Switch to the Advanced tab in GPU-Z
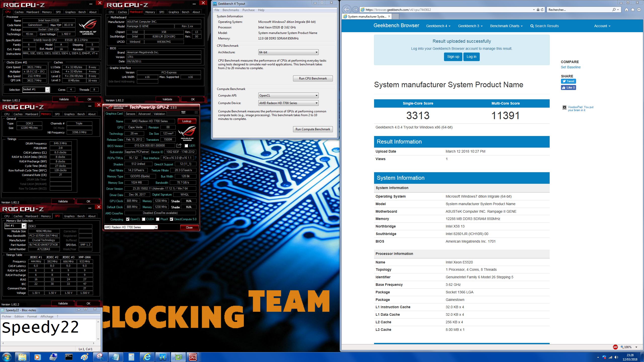The image size is (644, 362). tap(144, 114)
